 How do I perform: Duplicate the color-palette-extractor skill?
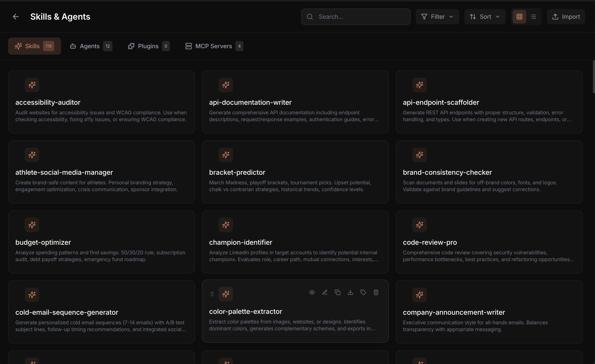pyautogui.click(x=337, y=292)
